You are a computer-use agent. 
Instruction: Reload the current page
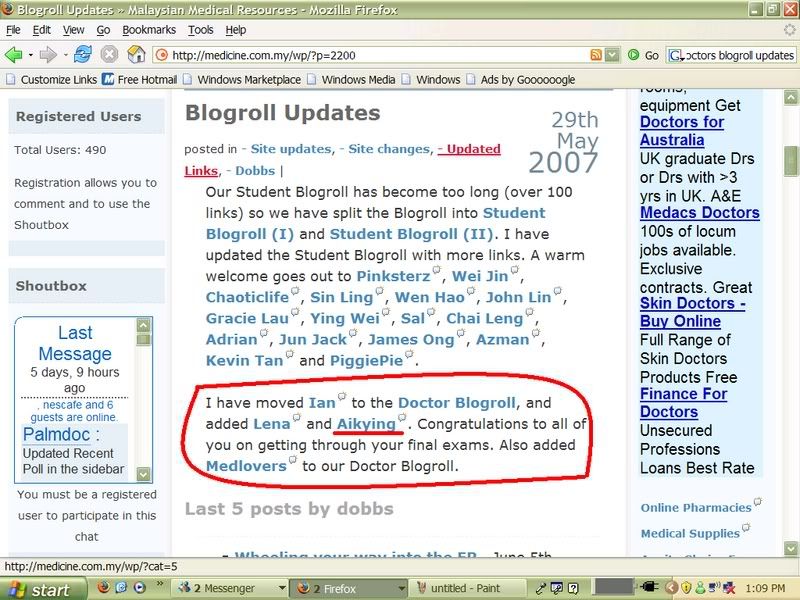81,54
